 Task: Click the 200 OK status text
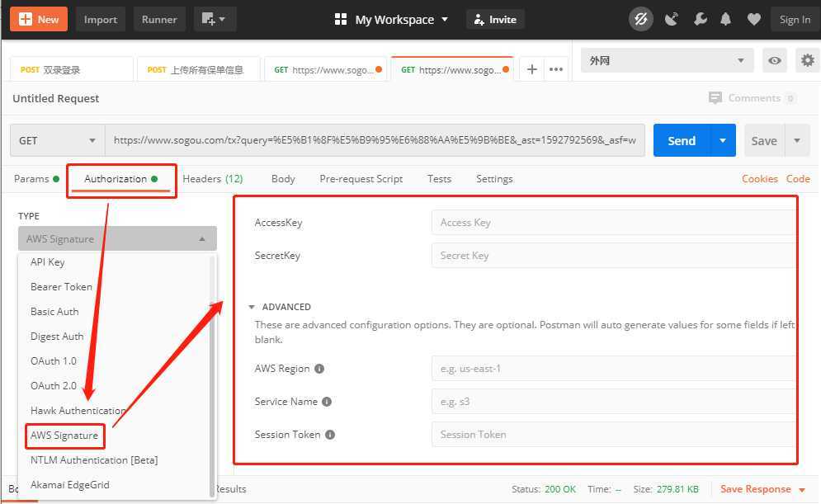coord(559,489)
